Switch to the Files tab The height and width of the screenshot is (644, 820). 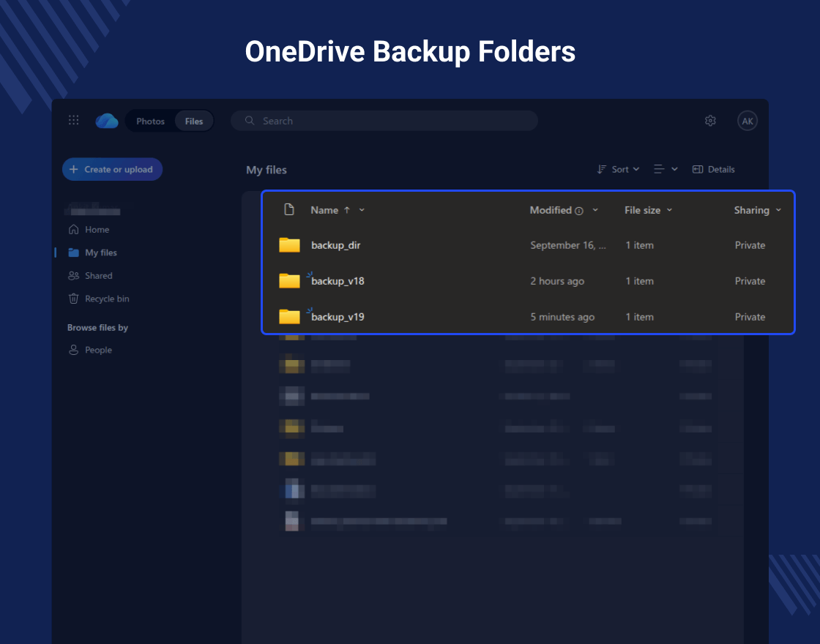pos(193,121)
